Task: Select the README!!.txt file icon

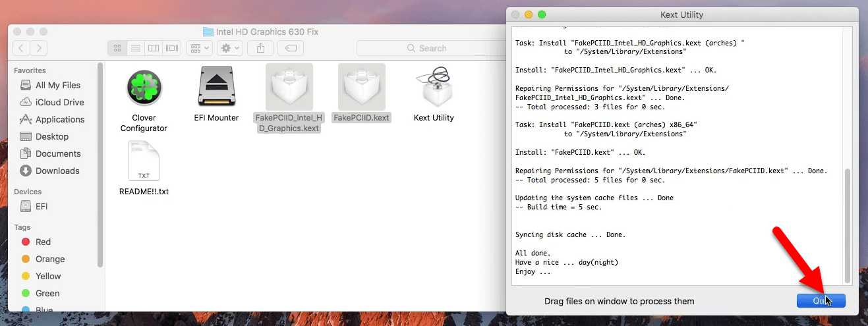Action: [144, 161]
